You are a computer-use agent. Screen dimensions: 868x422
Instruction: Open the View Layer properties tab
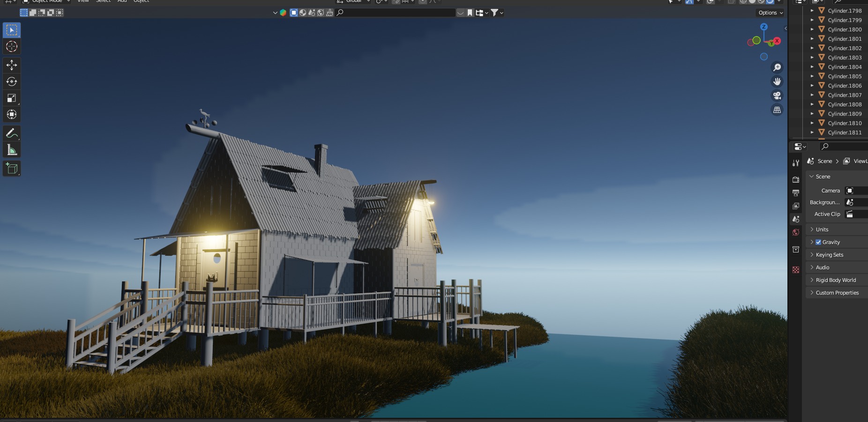coord(796,206)
